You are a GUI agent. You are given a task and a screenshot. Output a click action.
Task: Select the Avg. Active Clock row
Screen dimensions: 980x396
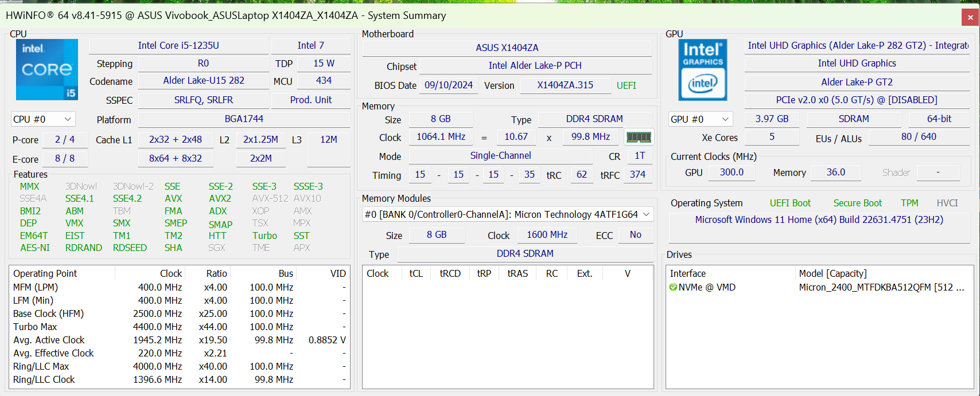(x=180, y=340)
